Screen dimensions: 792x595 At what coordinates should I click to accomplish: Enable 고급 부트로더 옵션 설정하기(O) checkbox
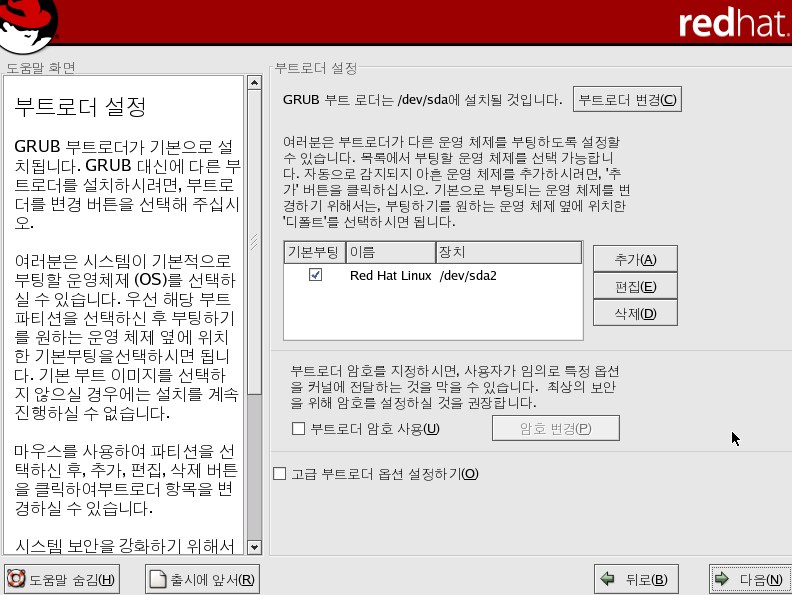coord(279,474)
